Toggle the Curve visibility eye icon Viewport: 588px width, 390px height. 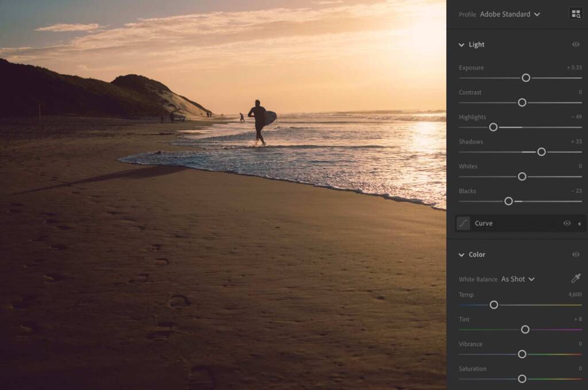pos(567,223)
